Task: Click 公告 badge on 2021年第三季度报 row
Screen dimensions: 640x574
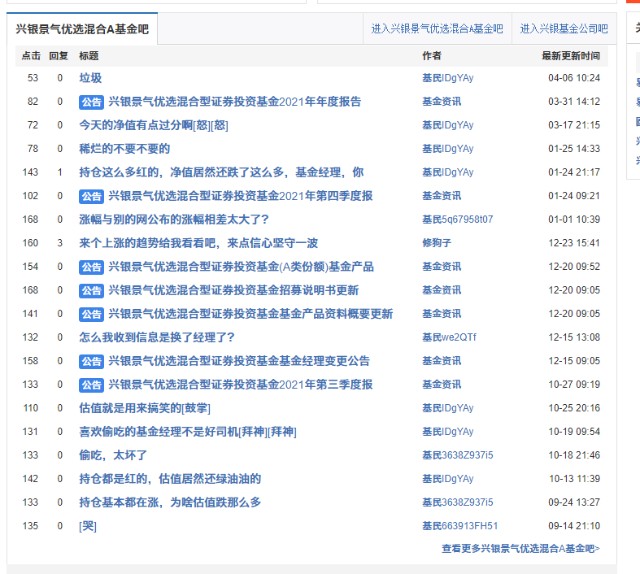Action: pos(91,385)
